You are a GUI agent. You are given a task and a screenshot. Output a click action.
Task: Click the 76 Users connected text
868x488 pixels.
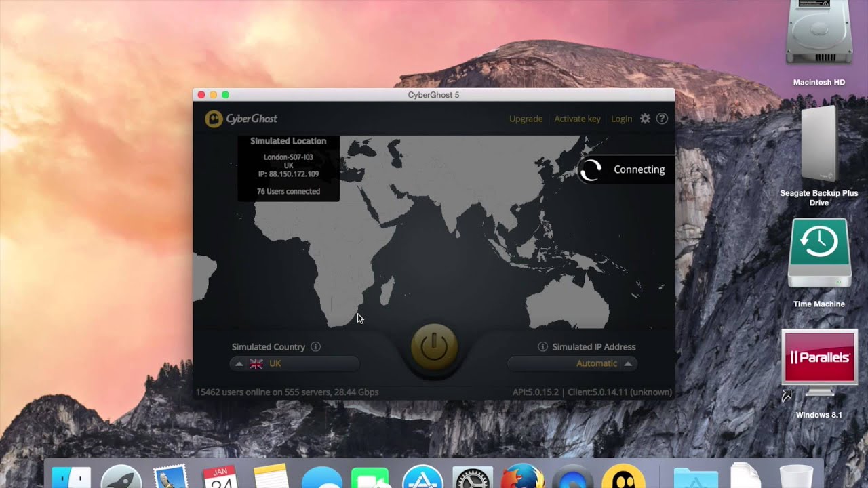(288, 192)
